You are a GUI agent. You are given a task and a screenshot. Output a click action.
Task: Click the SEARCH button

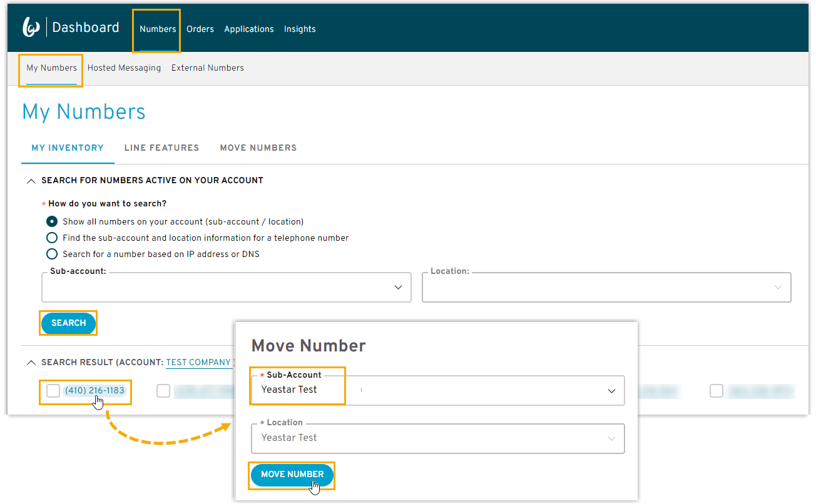pos(68,323)
